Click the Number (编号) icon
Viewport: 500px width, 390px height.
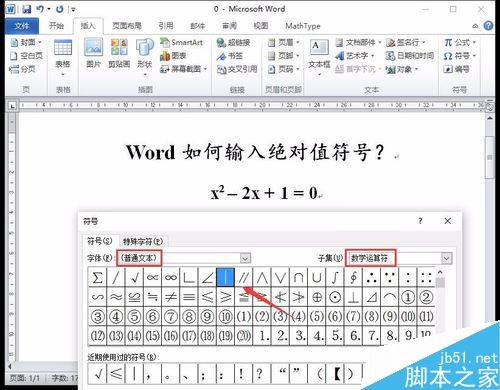[457, 69]
